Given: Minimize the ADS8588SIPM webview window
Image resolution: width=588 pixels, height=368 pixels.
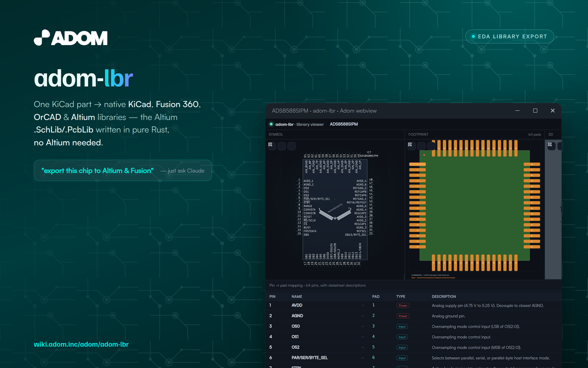Looking at the screenshot, I should pyautogui.click(x=517, y=111).
